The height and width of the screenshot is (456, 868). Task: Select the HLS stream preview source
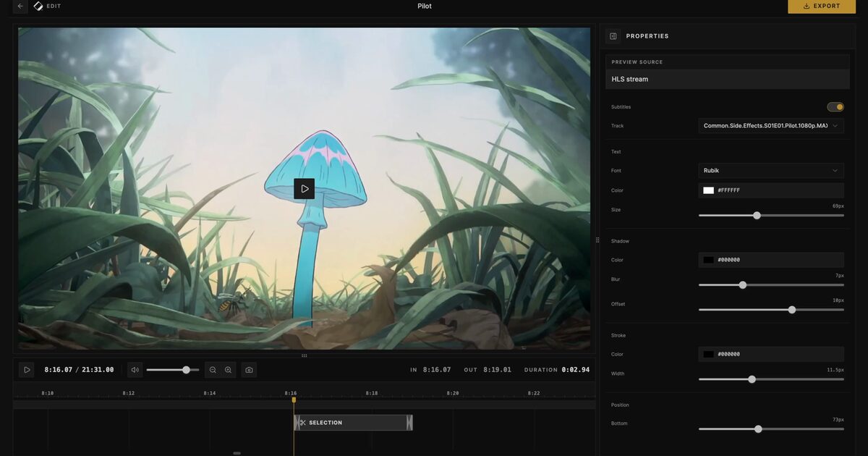point(728,79)
